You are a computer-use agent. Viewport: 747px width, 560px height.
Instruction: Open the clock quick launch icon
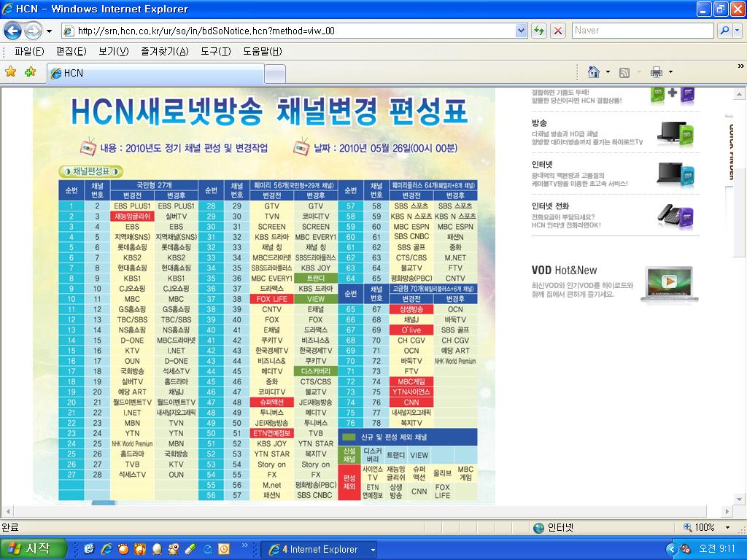(x=224, y=549)
